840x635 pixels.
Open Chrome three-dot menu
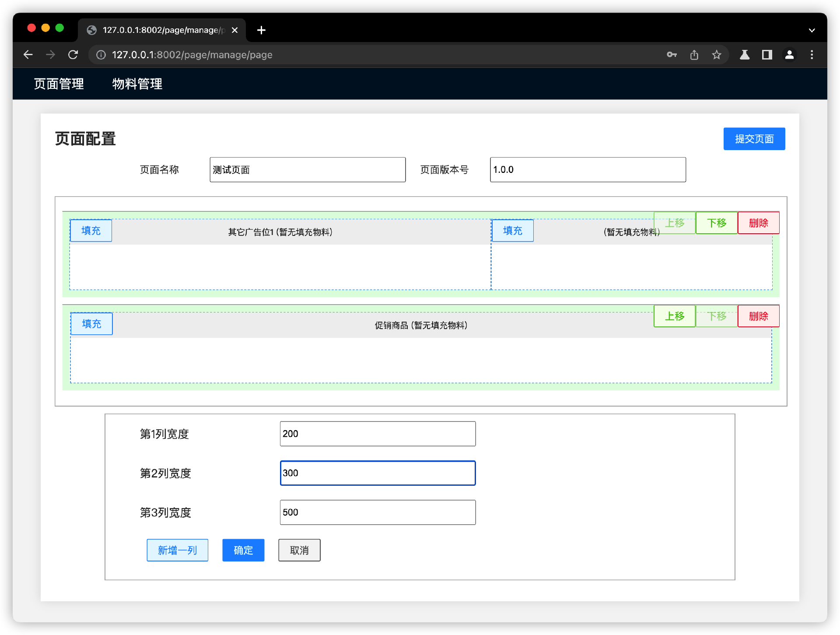(812, 55)
